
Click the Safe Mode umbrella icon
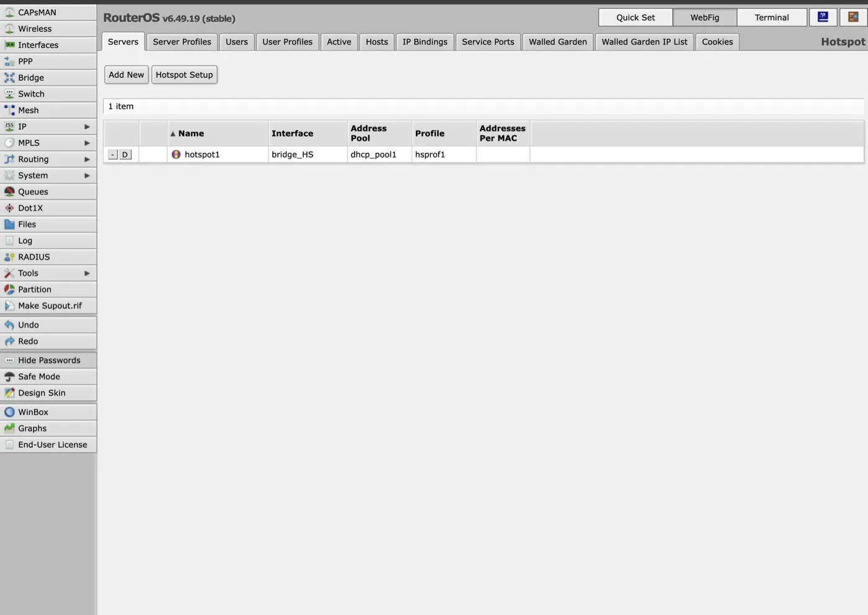(x=9, y=376)
